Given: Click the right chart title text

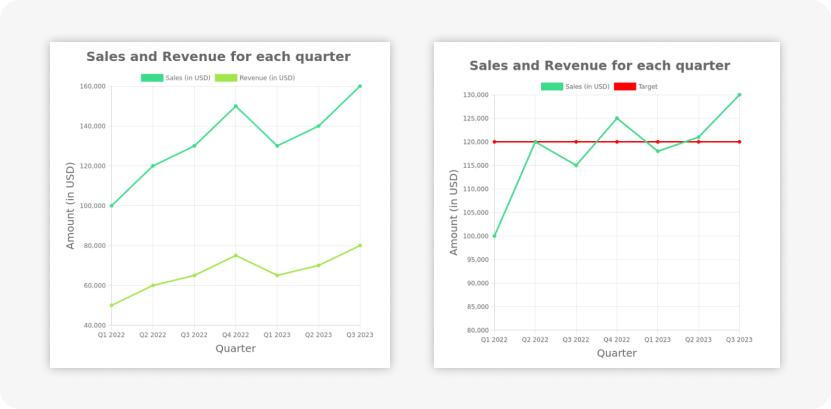Looking at the screenshot, I should (x=600, y=66).
